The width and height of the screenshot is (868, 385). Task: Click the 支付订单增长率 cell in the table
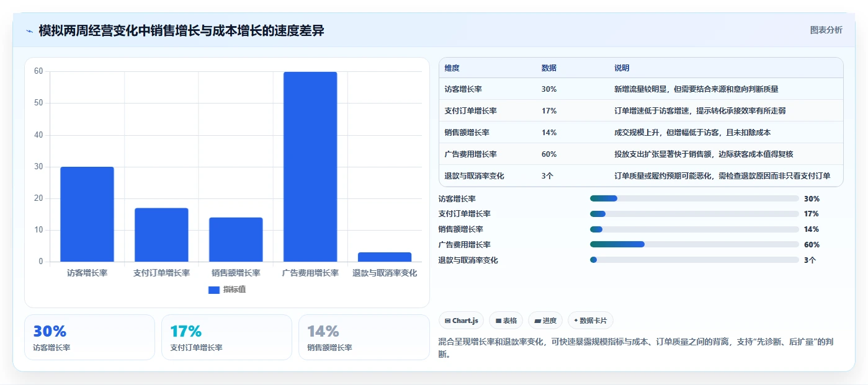click(471, 110)
